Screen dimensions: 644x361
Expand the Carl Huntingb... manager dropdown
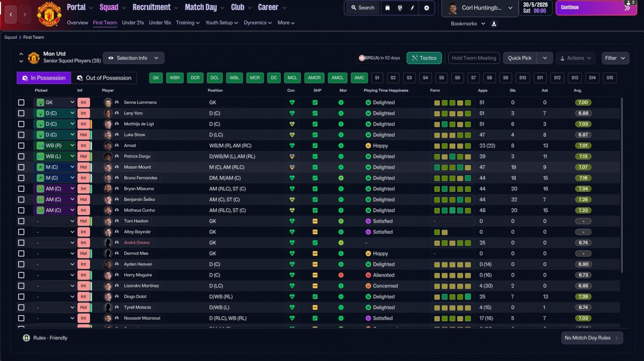511,8
